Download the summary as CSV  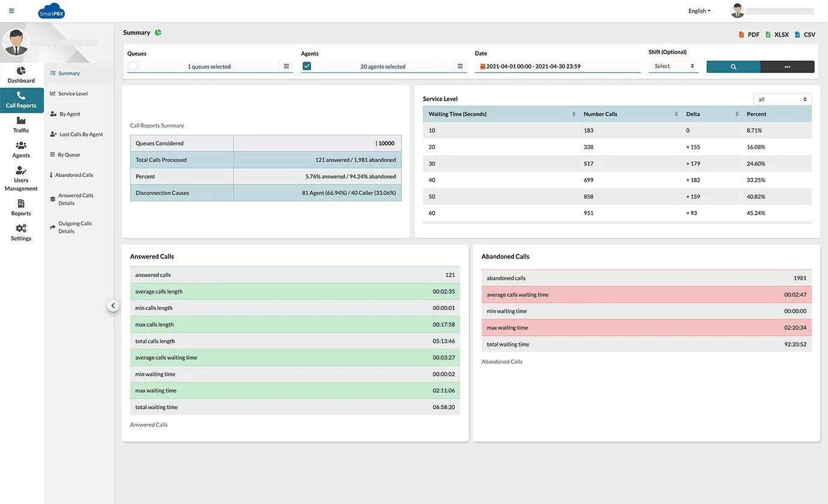(805, 35)
